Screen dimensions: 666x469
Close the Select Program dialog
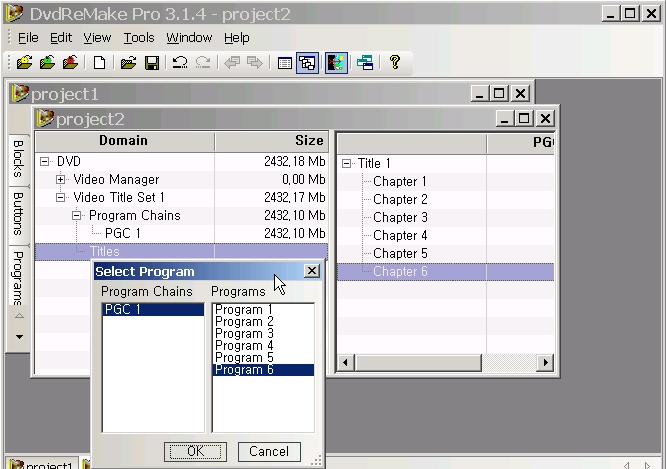312,271
